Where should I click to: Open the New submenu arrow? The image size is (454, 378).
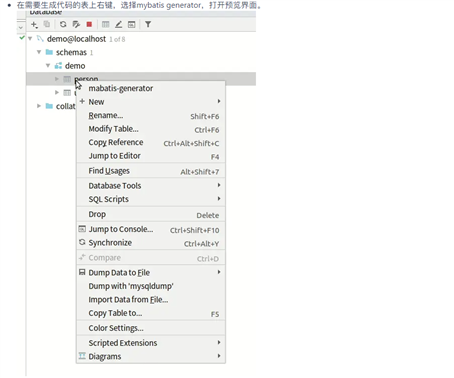[x=219, y=101]
